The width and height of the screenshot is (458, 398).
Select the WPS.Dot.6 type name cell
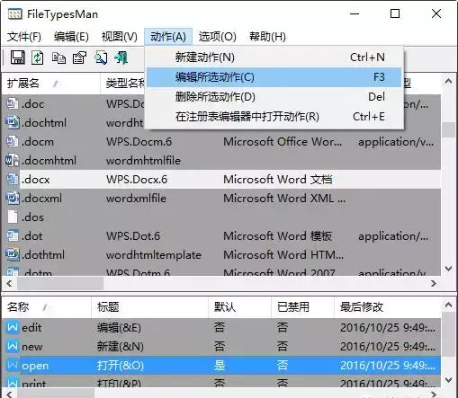coord(133,236)
